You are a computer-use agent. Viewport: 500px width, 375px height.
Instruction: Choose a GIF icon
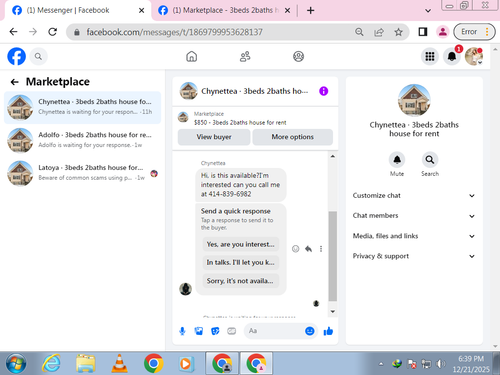pos(232,331)
